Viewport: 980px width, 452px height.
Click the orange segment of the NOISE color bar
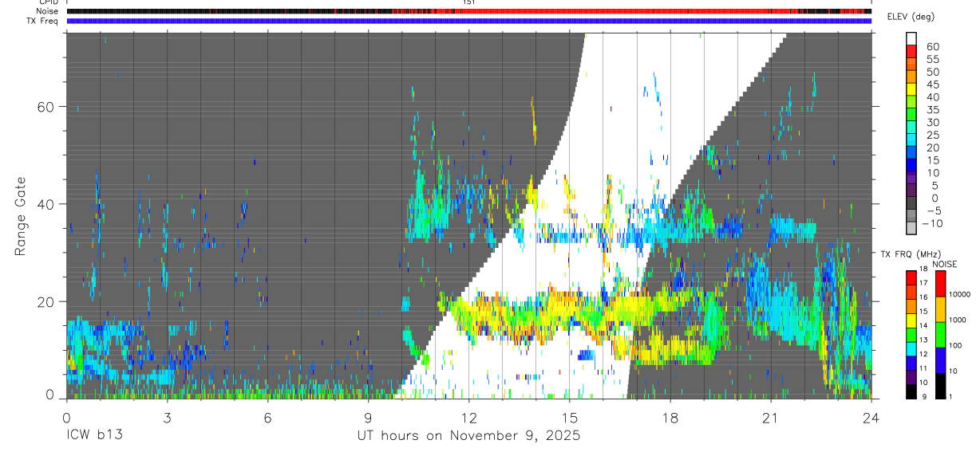(x=940, y=309)
